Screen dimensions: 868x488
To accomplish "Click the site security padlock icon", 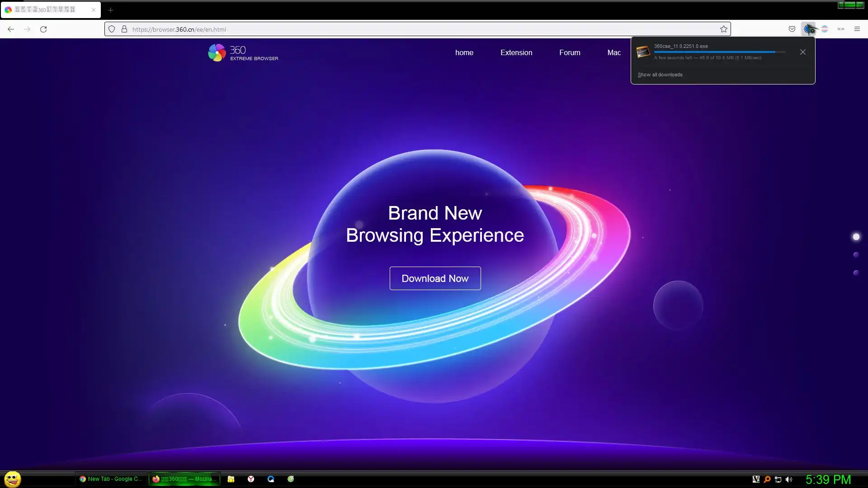I will coord(124,29).
